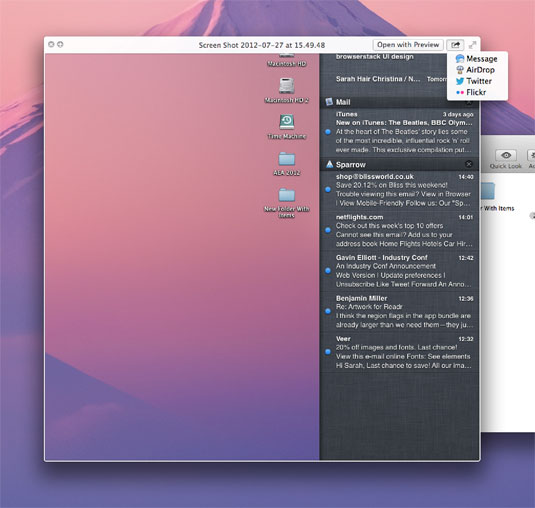Select the Time Machine drive icon

[x=287, y=122]
